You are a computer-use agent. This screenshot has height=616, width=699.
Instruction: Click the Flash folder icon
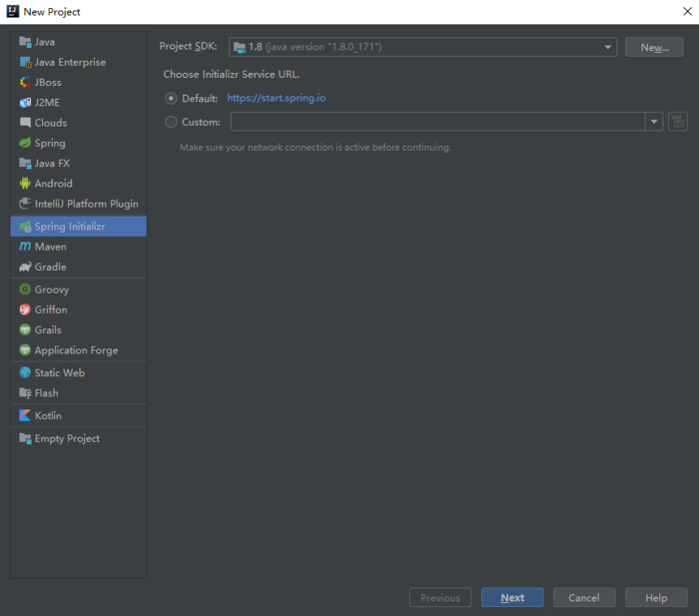tap(25, 393)
